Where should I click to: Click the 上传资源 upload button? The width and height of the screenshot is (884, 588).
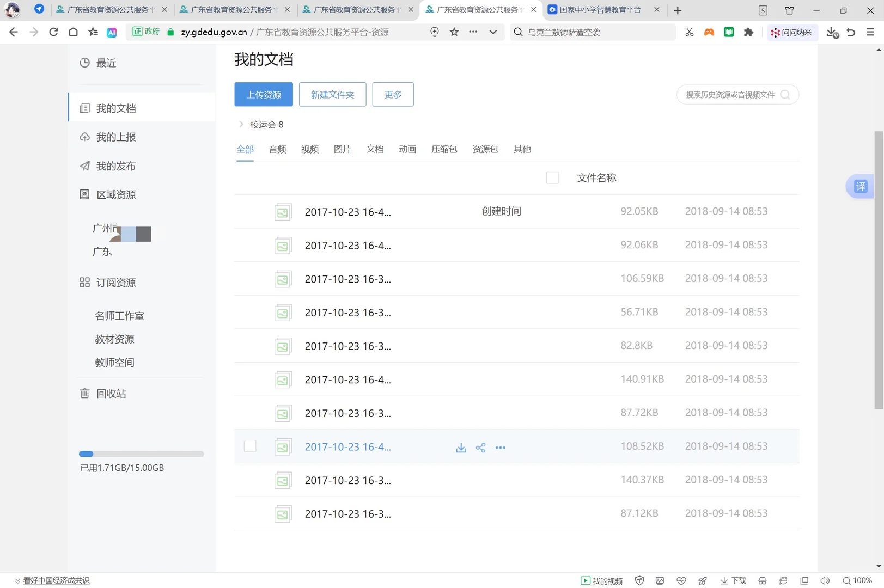(x=263, y=94)
